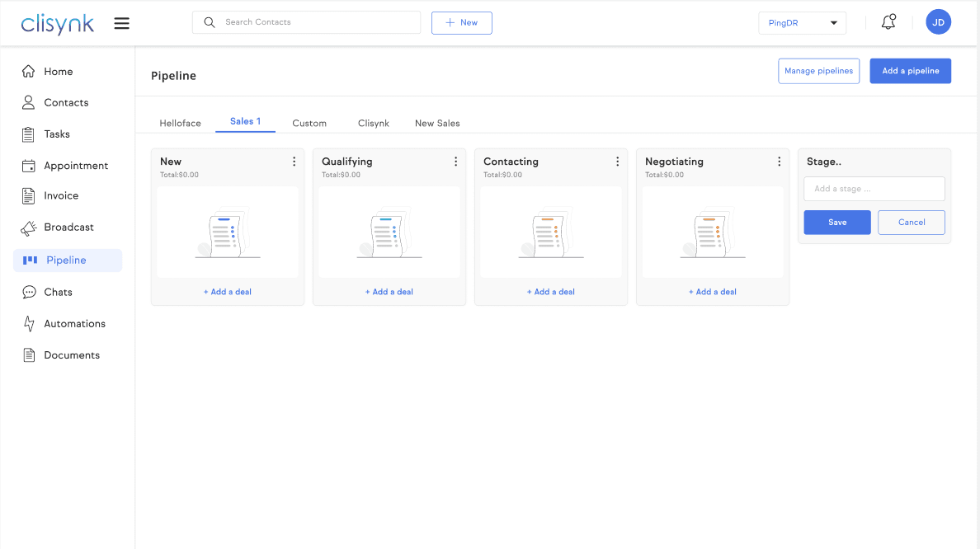
Task: Add a deal to Qualifying stage
Action: coord(389,292)
